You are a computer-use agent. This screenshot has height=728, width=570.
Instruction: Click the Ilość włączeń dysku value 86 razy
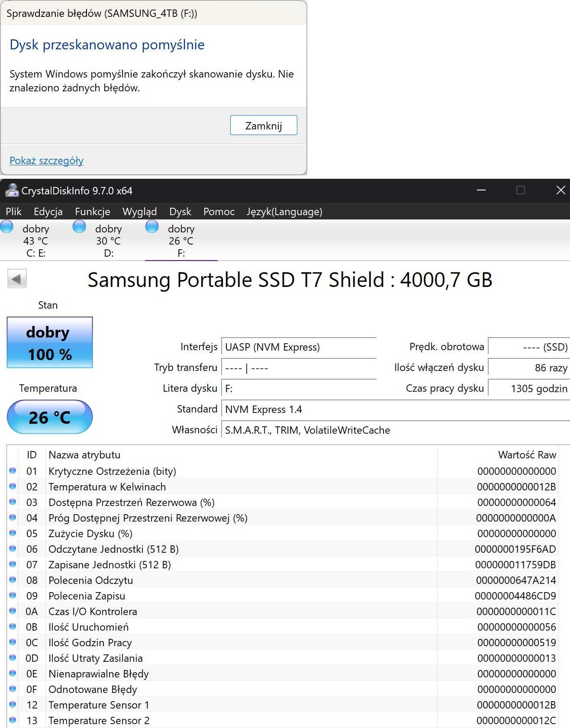pyautogui.click(x=529, y=368)
